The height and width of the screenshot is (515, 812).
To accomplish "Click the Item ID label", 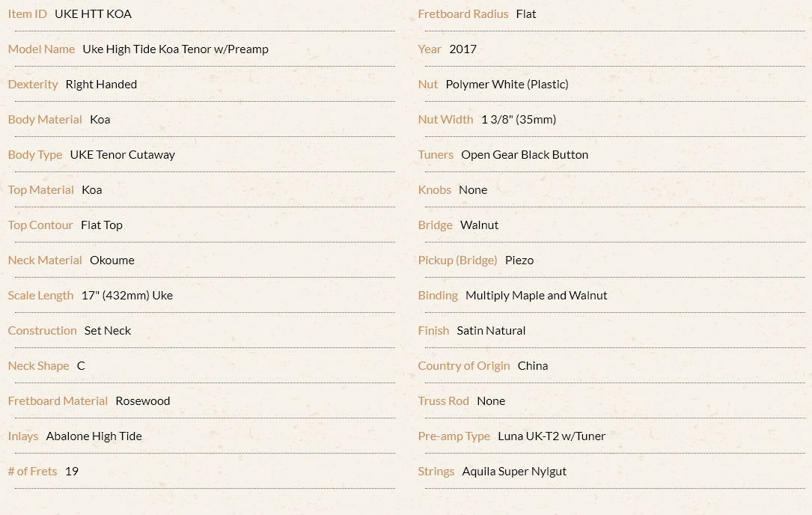I will click(28, 14).
